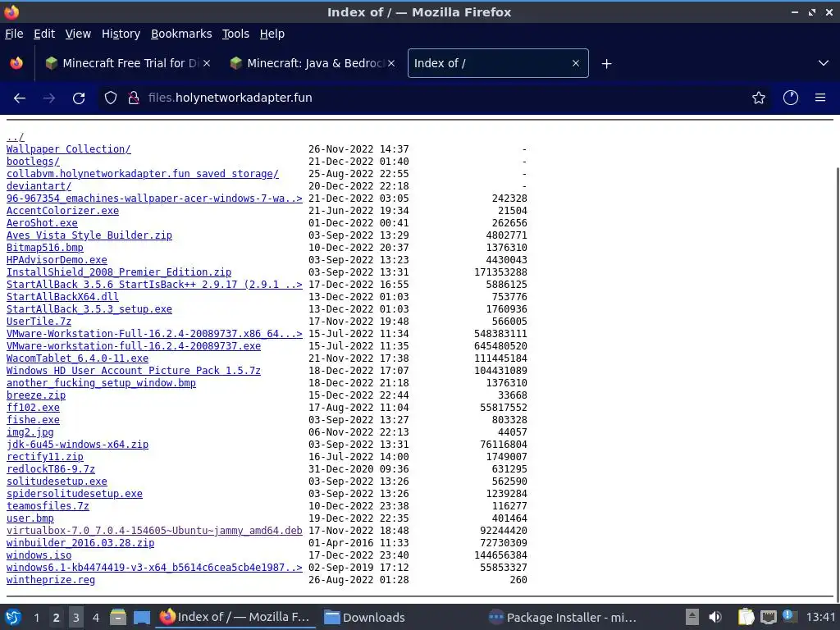Download jdk-6u45-windows-x64.zip
The width and height of the screenshot is (840, 630).
click(77, 445)
